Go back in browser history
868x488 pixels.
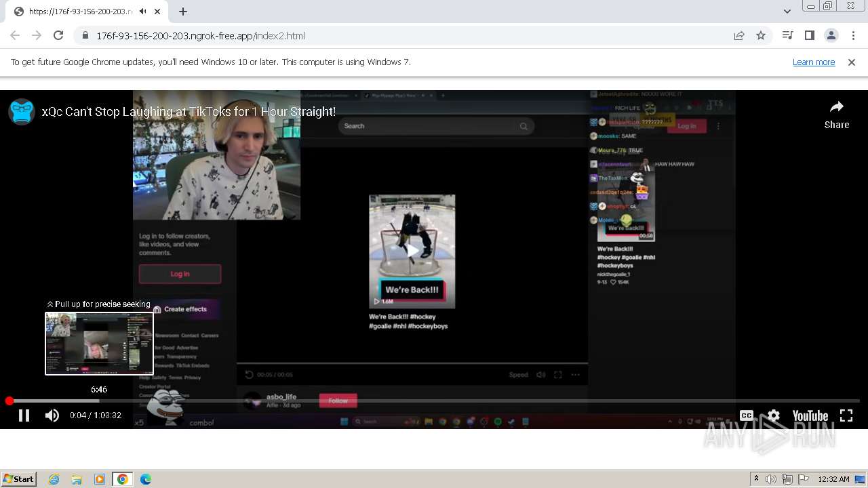coord(15,35)
